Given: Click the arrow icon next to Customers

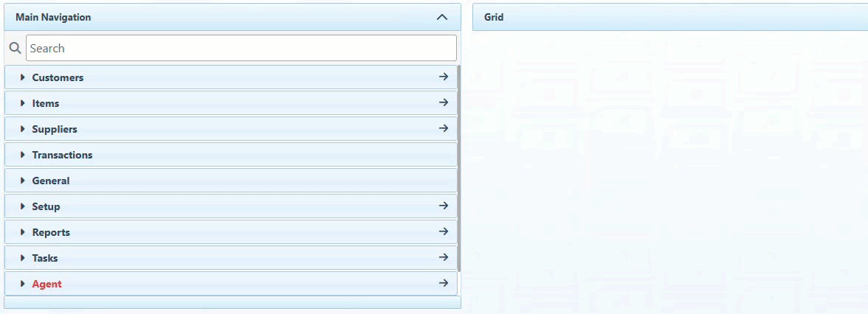Looking at the screenshot, I should pos(443,77).
